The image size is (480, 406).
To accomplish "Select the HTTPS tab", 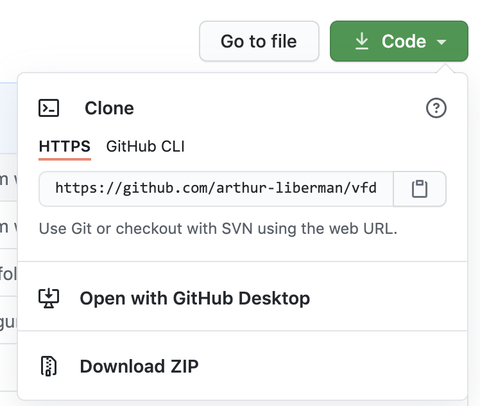I will point(65,147).
